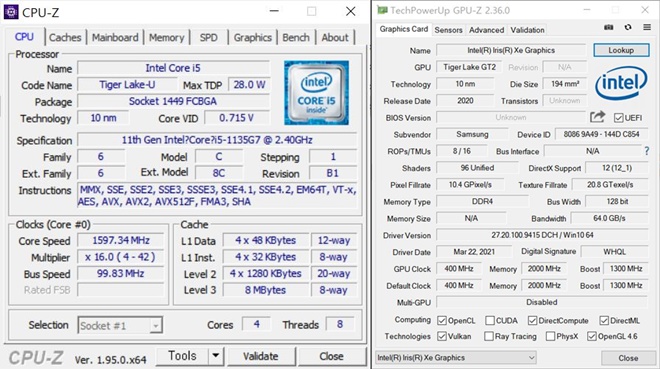Screen dimensions: 660x369
Task: Toggle the PhysX checkbox
Action: (550, 336)
